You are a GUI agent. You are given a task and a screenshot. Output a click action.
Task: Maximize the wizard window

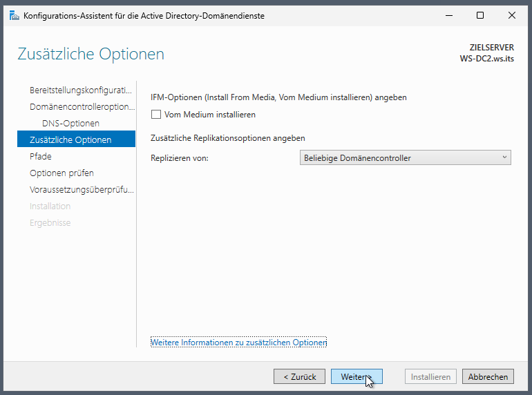480,16
